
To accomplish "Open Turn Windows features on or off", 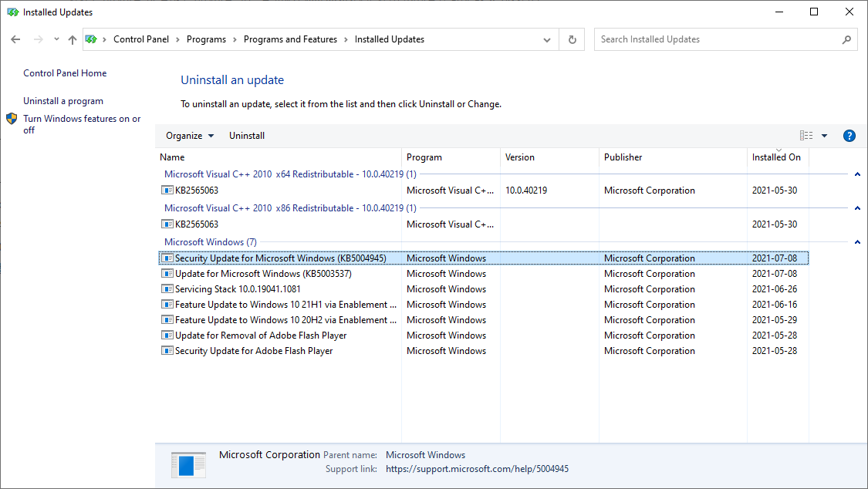I will click(x=82, y=124).
